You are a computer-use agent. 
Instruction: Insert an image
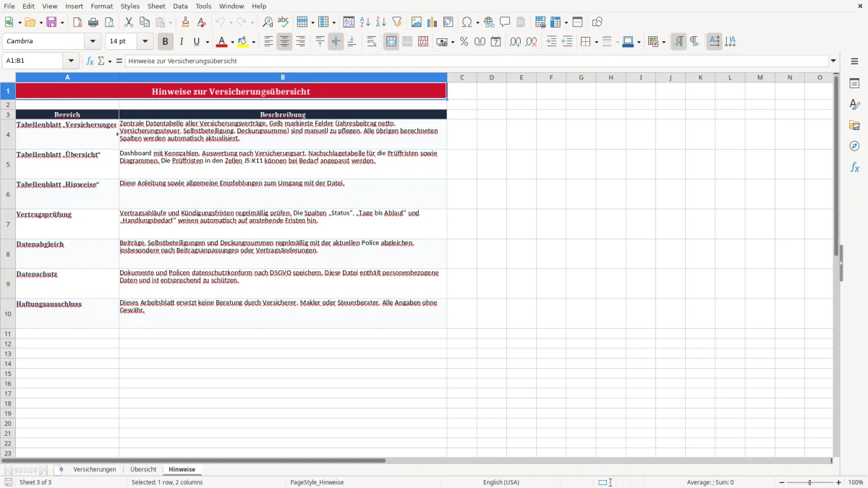[x=416, y=22]
